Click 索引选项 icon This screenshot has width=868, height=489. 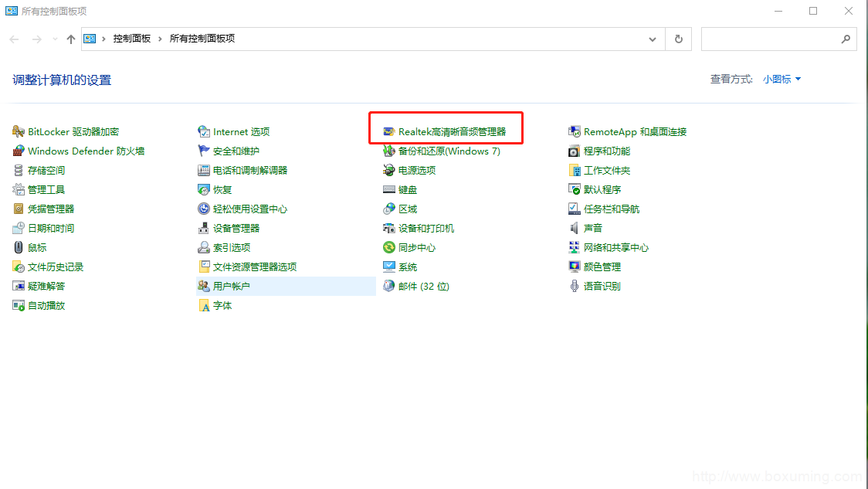(204, 247)
